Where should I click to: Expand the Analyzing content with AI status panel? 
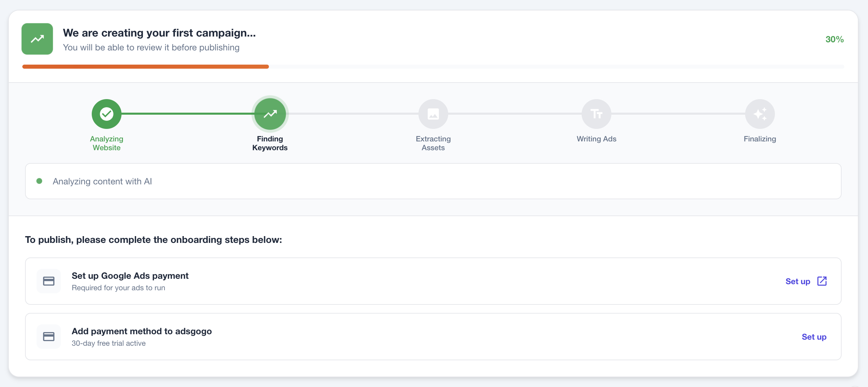pyautogui.click(x=433, y=181)
